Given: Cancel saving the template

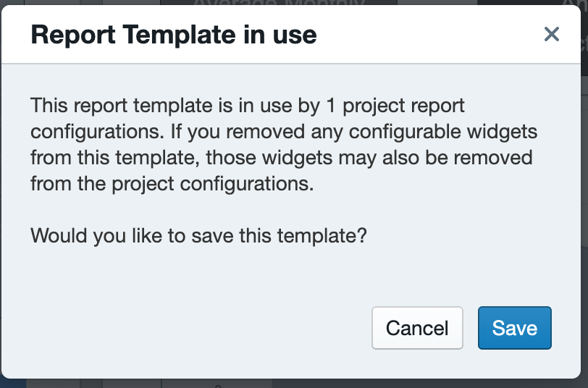Looking at the screenshot, I should click(417, 328).
